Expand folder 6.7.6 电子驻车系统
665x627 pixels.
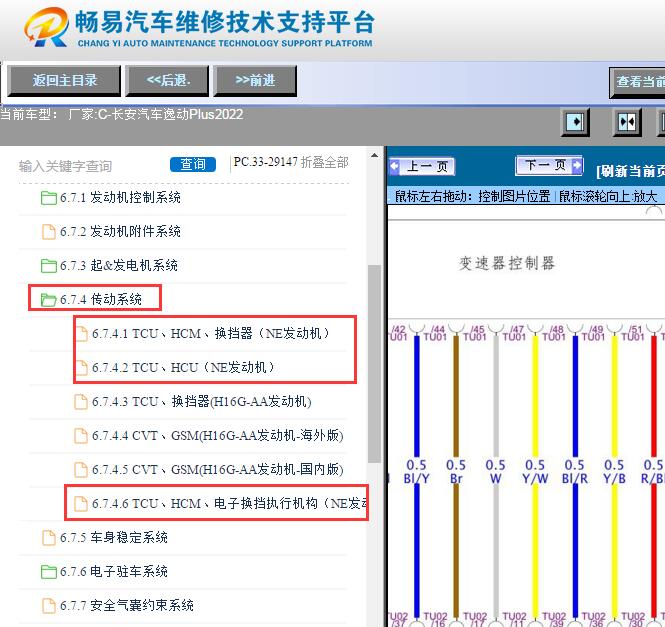tap(114, 571)
